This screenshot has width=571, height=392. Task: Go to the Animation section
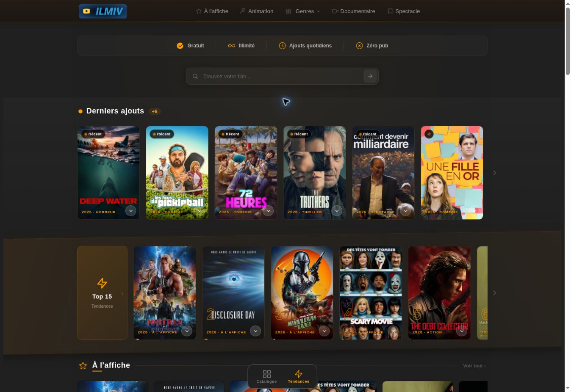click(x=257, y=11)
